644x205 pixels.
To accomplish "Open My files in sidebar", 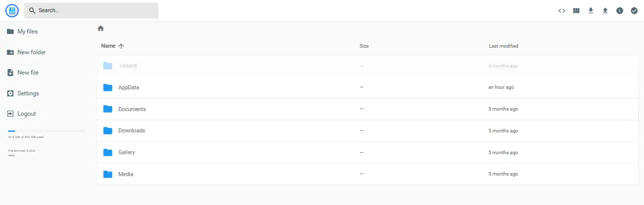I will pos(27,31).
